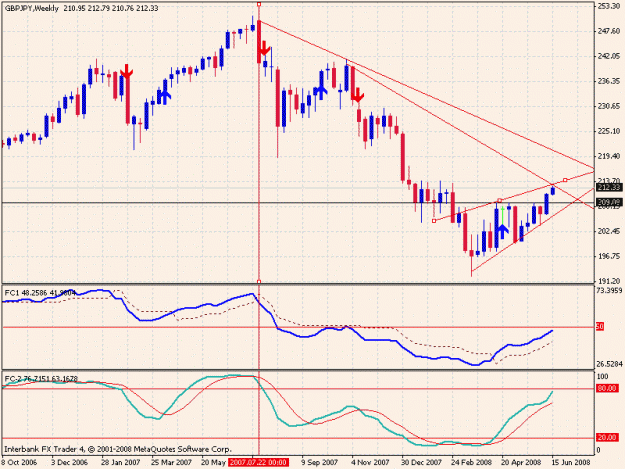
Task: Click the 236.35 price axis label
Action: tap(609, 81)
